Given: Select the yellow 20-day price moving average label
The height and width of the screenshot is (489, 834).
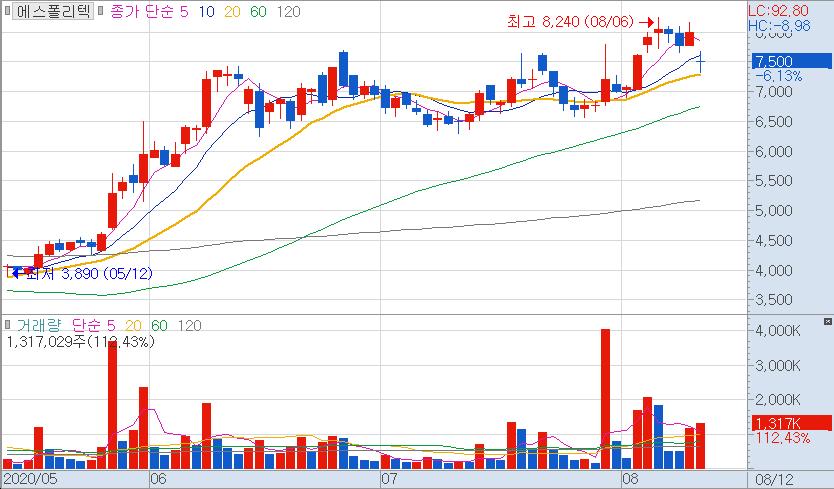Looking at the screenshot, I should [232, 11].
